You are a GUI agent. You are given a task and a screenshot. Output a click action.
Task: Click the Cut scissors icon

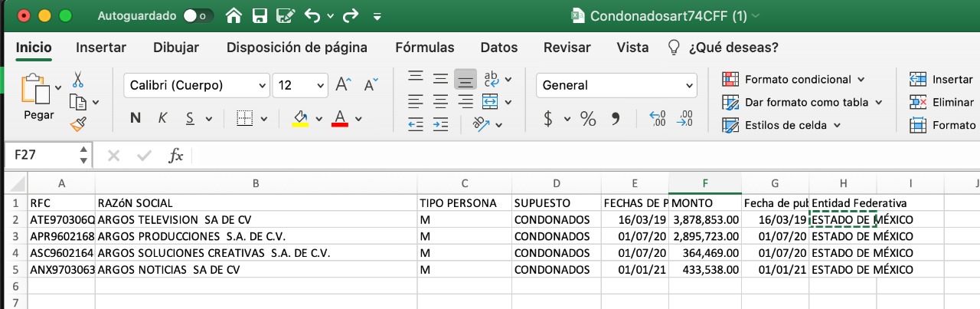[x=78, y=80]
